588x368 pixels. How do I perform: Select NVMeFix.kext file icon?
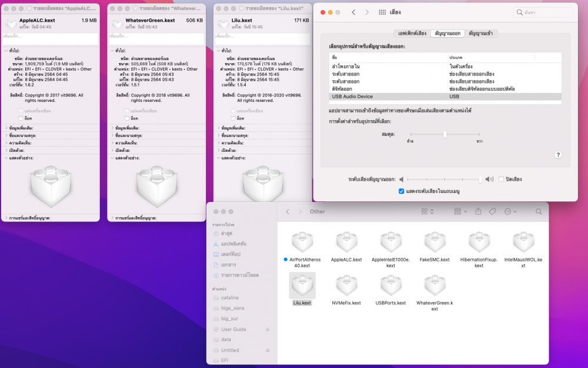[346, 286]
